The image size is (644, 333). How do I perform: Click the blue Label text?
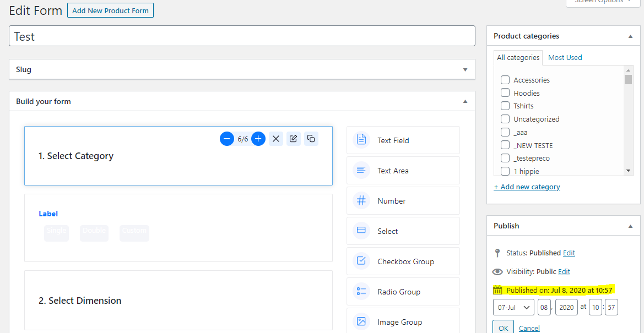click(48, 214)
